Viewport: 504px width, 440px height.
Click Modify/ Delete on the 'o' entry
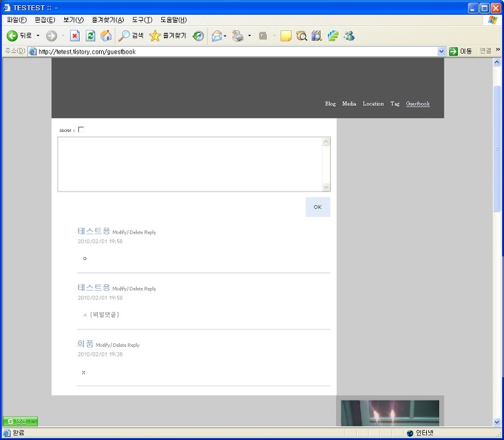pos(128,232)
